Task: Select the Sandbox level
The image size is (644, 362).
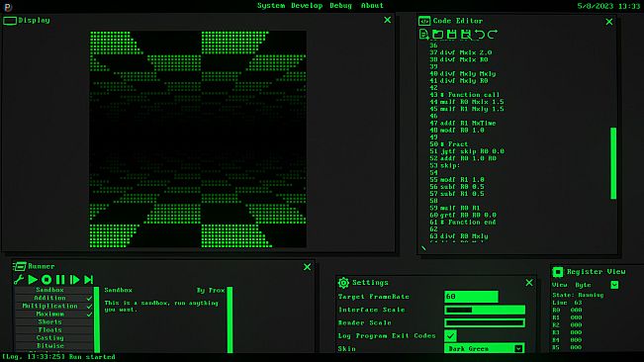Action: pyautogui.click(x=53, y=290)
